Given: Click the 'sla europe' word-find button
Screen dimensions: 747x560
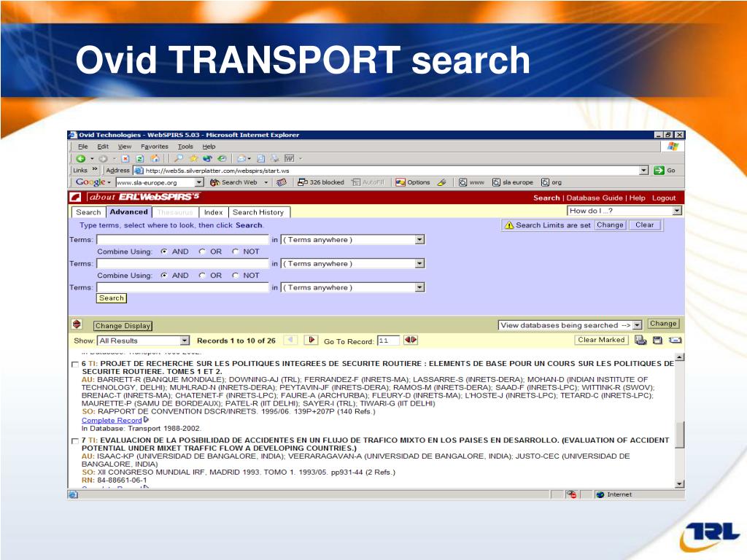Looking at the screenshot, I should [513, 182].
